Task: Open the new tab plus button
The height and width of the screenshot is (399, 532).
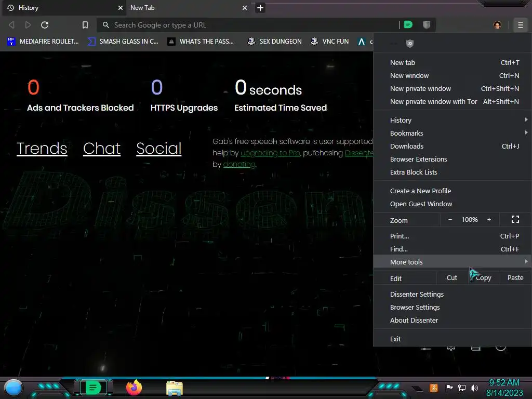Action: click(260, 8)
